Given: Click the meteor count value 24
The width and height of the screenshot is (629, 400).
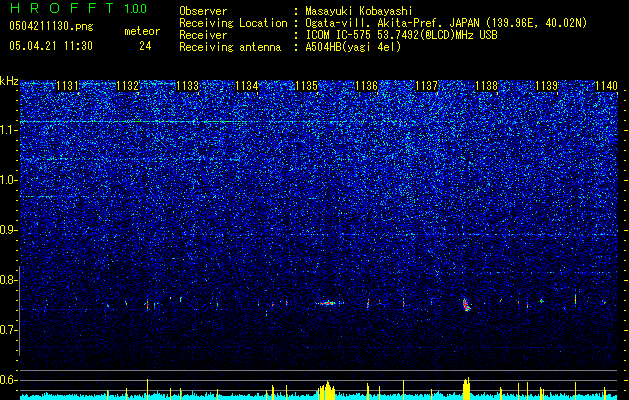Looking at the screenshot, I should coord(145,46).
